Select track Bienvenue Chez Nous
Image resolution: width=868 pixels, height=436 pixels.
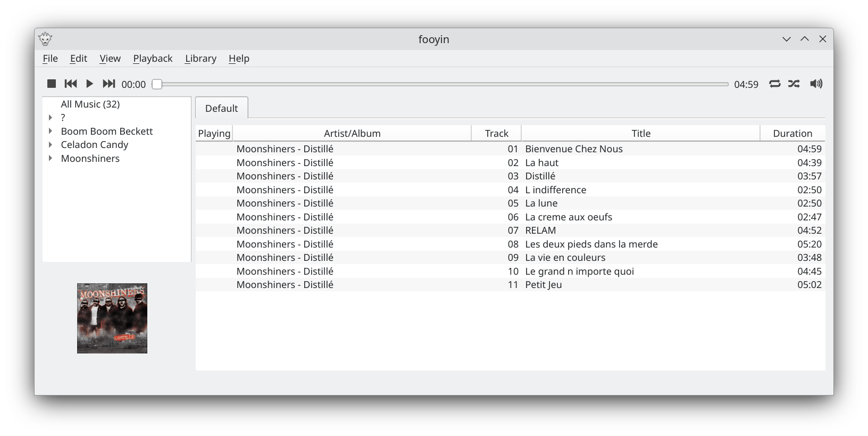[x=574, y=149]
